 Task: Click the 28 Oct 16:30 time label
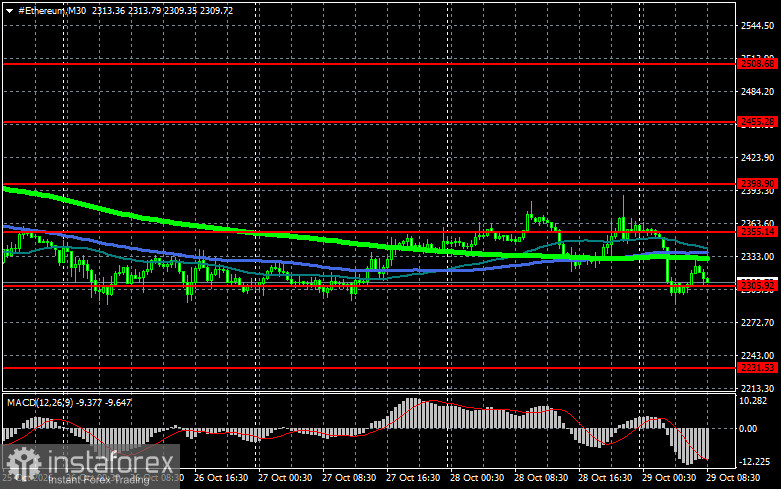[605, 478]
